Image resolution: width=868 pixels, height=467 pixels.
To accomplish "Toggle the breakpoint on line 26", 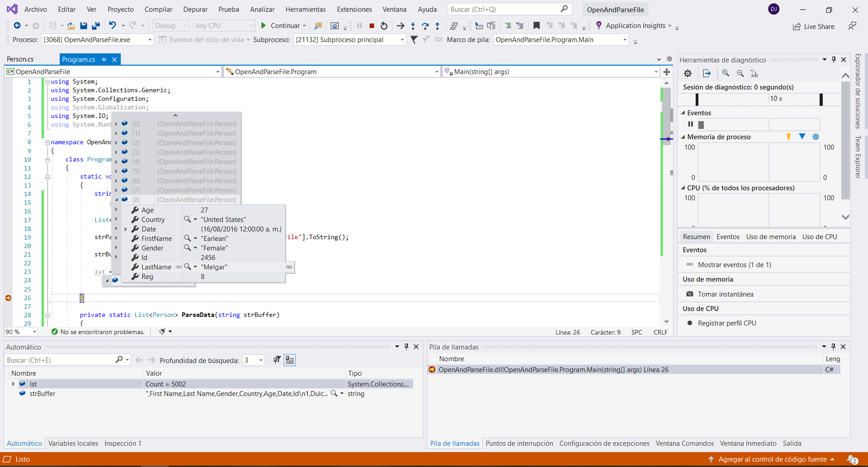I will pos(9,298).
